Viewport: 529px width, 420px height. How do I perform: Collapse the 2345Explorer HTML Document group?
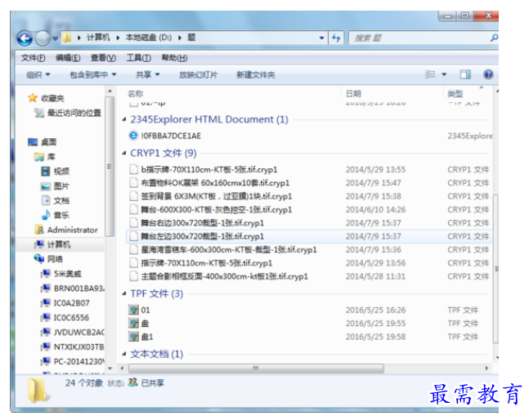(x=124, y=119)
